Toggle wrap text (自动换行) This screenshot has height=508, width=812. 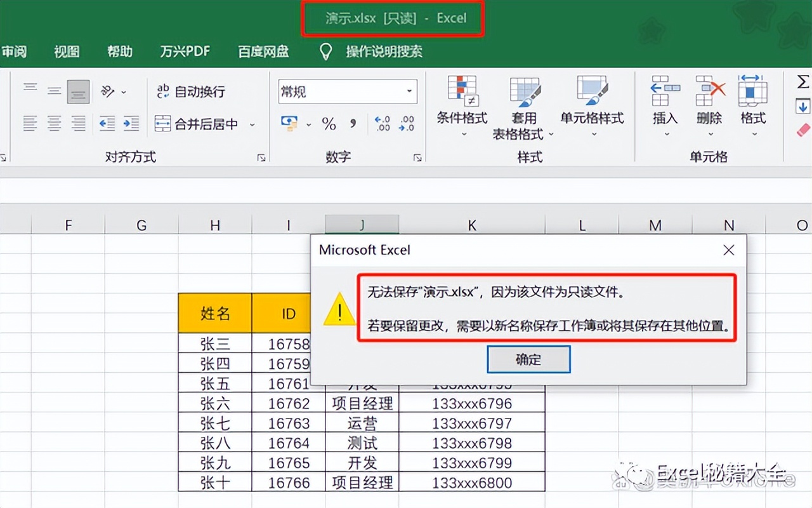coord(190,91)
